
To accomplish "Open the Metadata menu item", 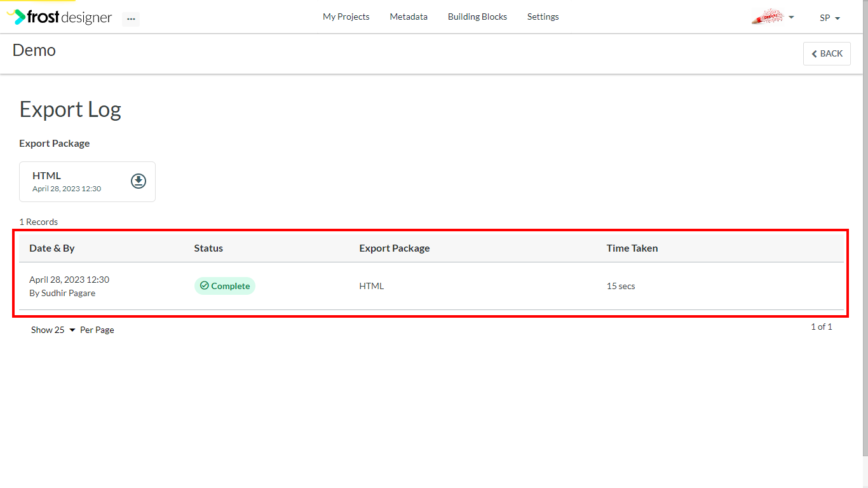I will coord(409,17).
